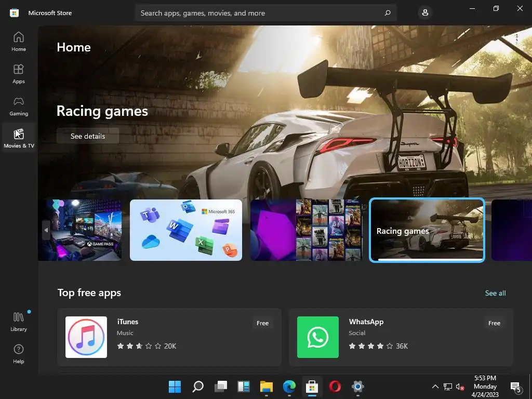Viewport: 532px width, 399px height.
Task: Select the Microsoft 365 carousel thumbnail
Action: 186,230
